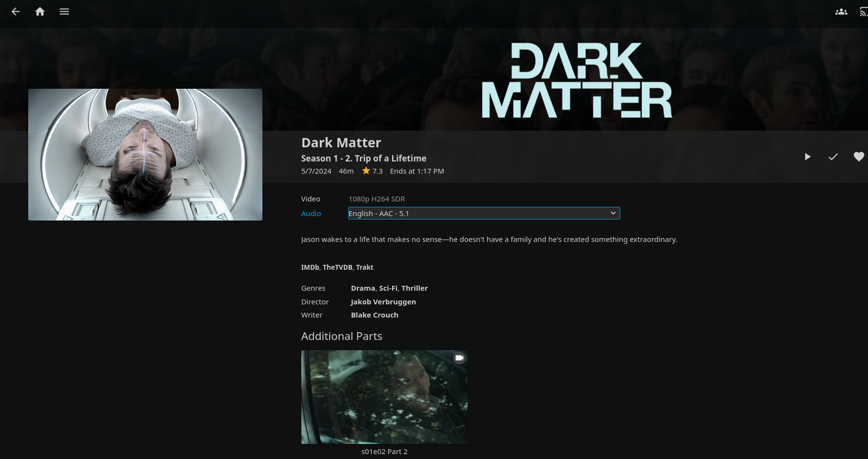Open director Jakob Verbruggen
The image size is (868, 459).
click(383, 302)
